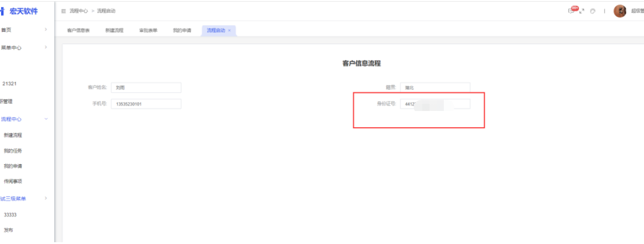Collapse the 流程中心 sidebar chevron
This screenshot has height=244, width=644.
click(46, 119)
